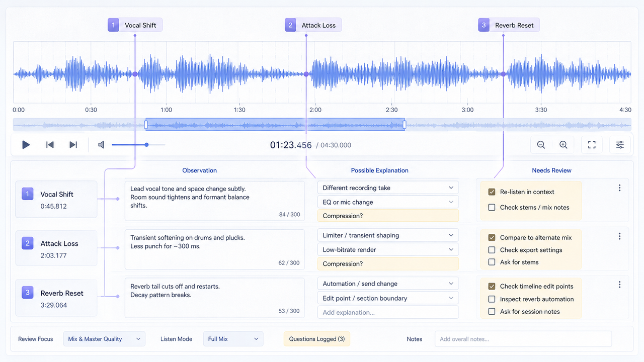Zoom in the waveform
The image size is (644, 362).
tap(563, 145)
